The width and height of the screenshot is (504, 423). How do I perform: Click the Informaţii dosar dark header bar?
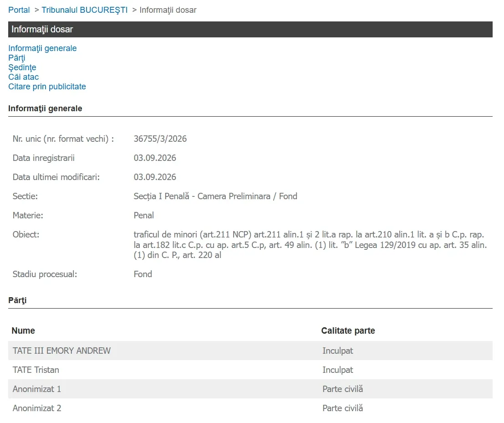(x=250, y=29)
